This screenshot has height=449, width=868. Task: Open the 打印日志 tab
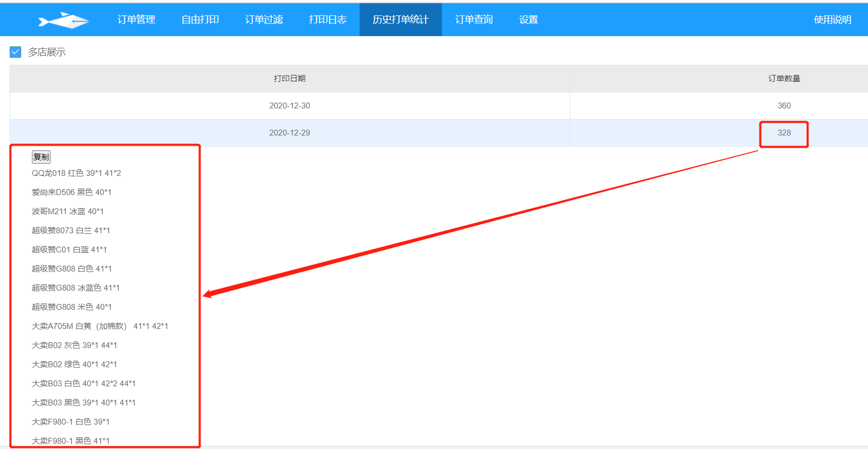[328, 20]
